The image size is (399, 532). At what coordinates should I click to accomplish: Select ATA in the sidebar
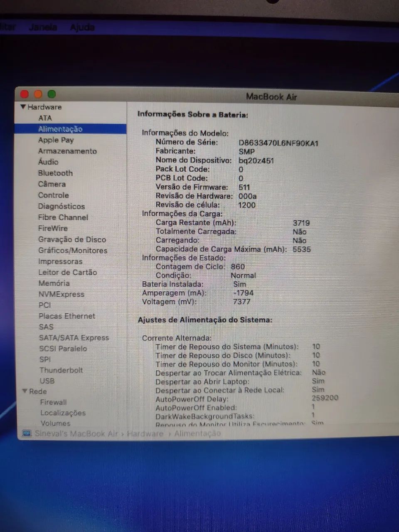pyautogui.click(x=45, y=118)
